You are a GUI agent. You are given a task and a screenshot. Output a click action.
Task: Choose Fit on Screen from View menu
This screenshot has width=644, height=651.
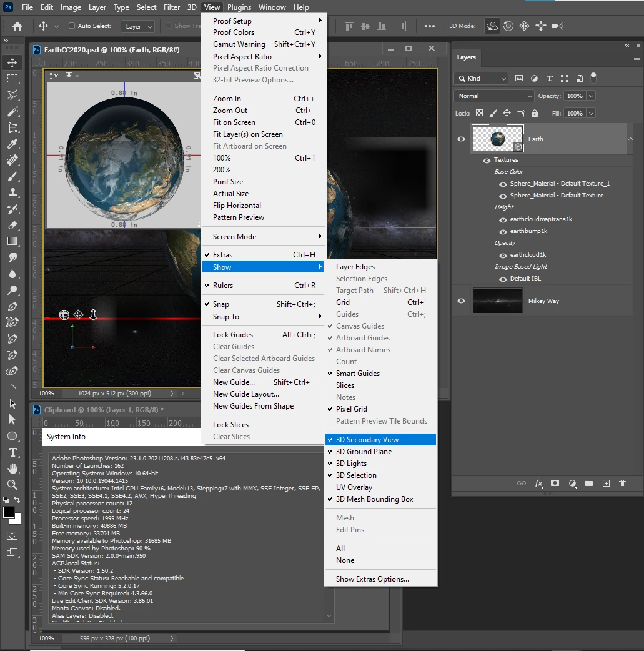[x=264, y=122]
